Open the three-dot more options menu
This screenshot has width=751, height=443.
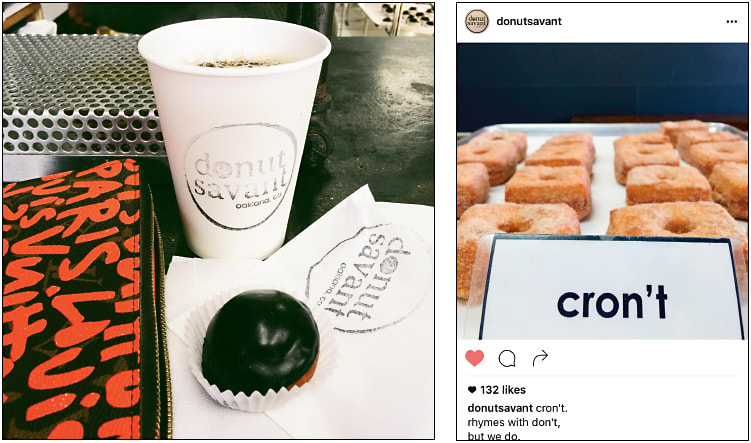click(x=731, y=22)
